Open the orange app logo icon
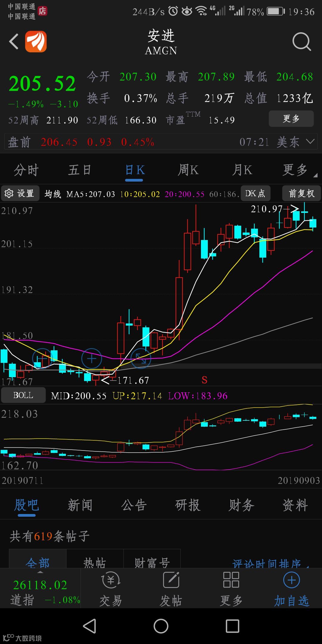The image size is (322, 644). [36, 41]
